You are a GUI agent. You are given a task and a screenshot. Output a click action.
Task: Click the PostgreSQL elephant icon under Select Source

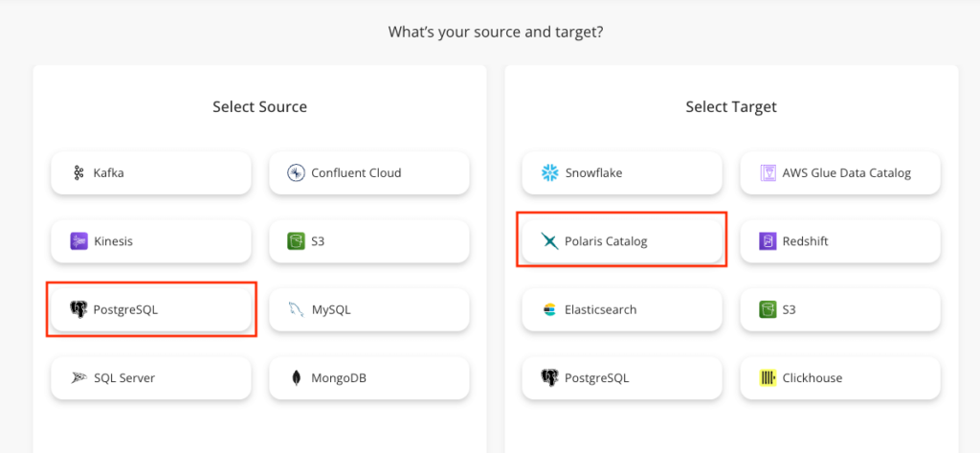(x=78, y=309)
